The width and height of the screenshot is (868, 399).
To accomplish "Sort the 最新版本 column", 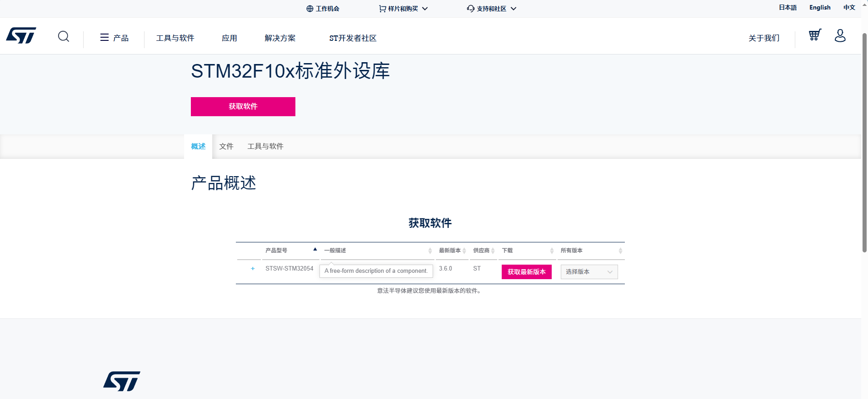I will coord(464,251).
